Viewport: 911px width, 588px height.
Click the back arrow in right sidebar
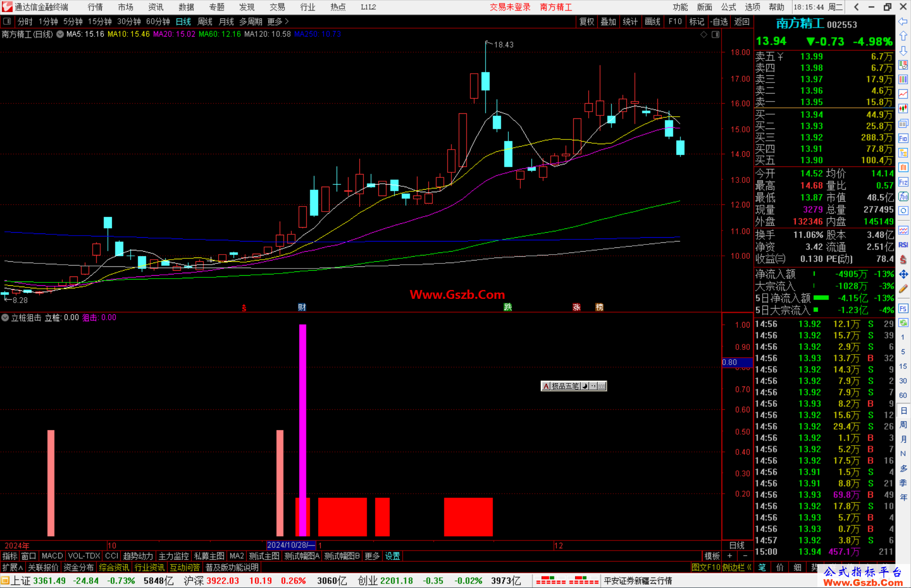903,21
